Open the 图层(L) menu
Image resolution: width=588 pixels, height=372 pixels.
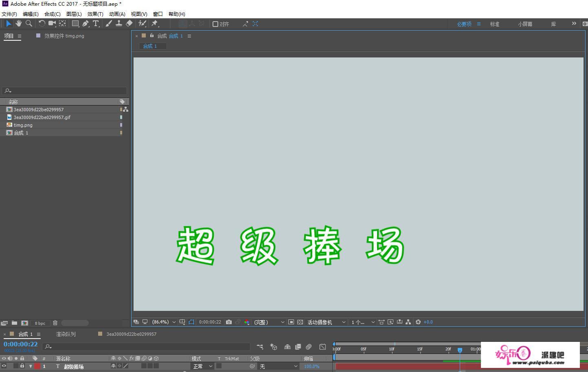[x=74, y=14]
